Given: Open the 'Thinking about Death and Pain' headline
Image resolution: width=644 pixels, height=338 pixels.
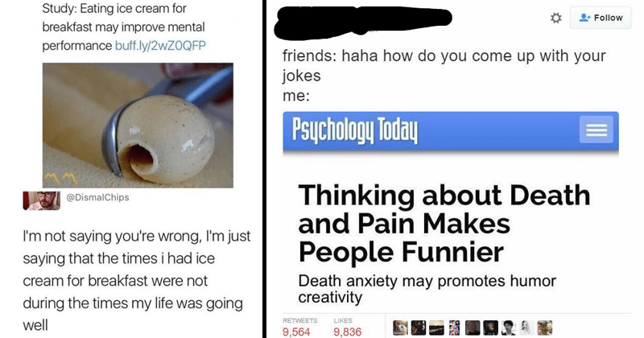Looking at the screenshot, I should 444,223.
